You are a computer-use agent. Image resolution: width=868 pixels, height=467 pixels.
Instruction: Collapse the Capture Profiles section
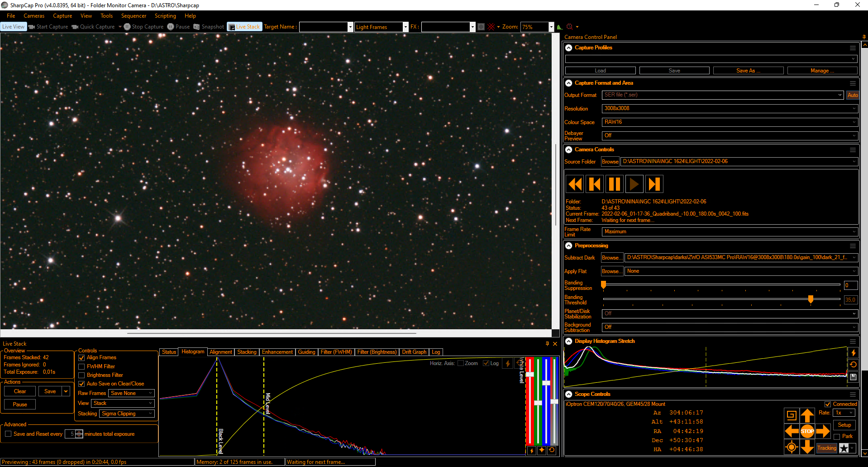pyautogui.click(x=569, y=48)
